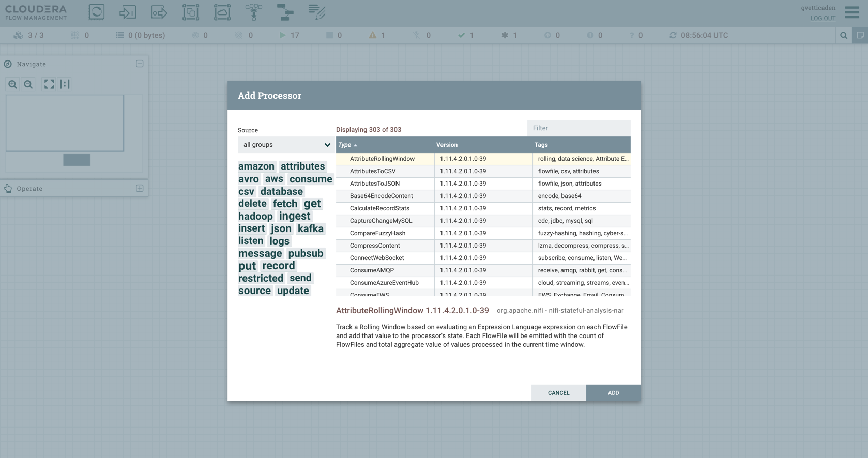Viewport: 868px width, 458px height.
Task: Zoom in using the Navigate panel
Action: [x=13, y=84]
